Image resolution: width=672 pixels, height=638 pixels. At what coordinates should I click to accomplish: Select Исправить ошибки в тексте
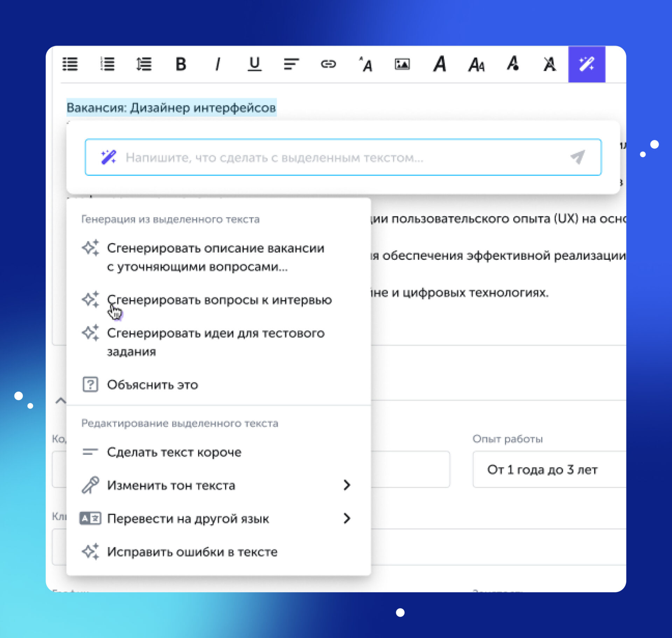[x=219, y=552]
